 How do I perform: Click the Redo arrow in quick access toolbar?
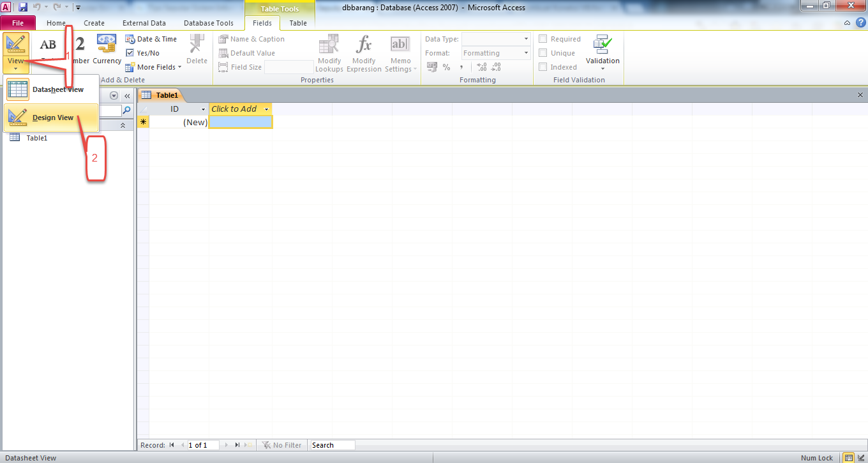(57, 7)
